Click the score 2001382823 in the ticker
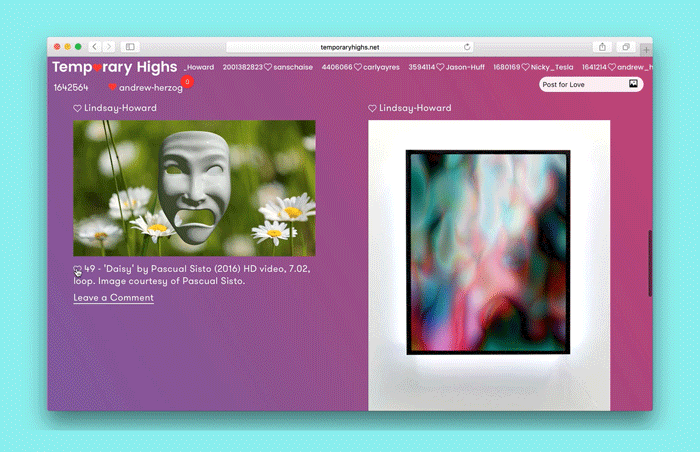Image resolution: width=700 pixels, height=452 pixels. click(243, 67)
